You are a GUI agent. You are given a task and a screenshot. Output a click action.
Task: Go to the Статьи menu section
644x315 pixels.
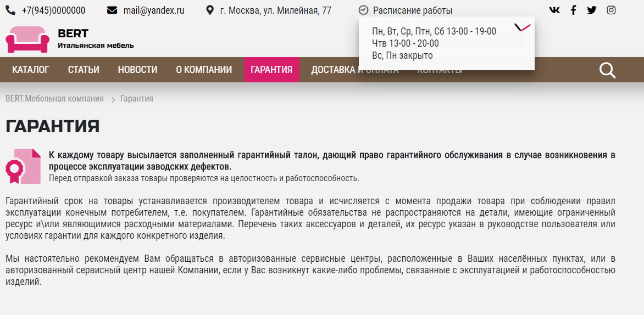tap(84, 70)
